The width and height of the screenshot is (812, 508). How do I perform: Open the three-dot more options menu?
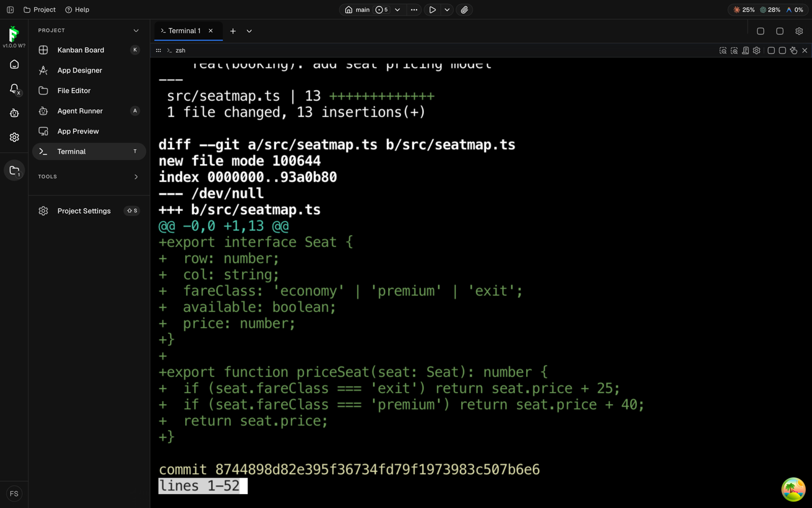pyautogui.click(x=414, y=10)
